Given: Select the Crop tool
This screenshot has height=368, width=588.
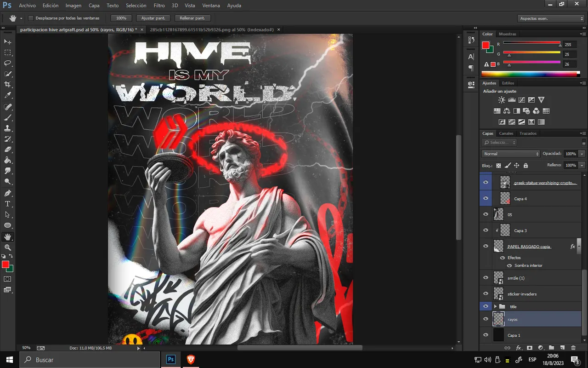Looking at the screenshot, I should [8, 85].
